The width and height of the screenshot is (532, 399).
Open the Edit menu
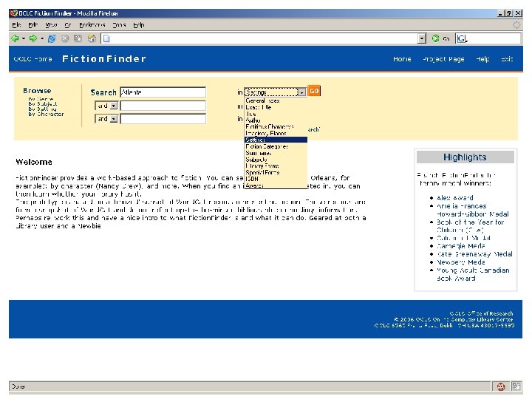tap(33, 25)
